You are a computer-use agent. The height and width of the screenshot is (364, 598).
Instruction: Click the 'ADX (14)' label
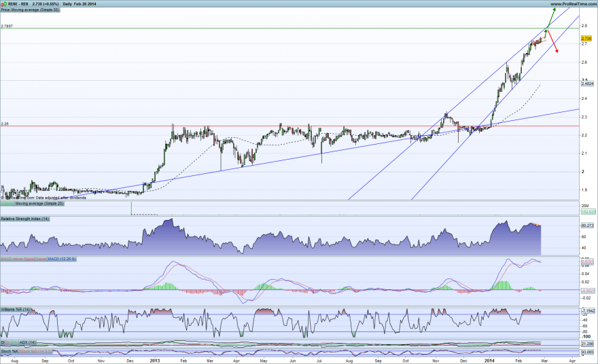27,343
